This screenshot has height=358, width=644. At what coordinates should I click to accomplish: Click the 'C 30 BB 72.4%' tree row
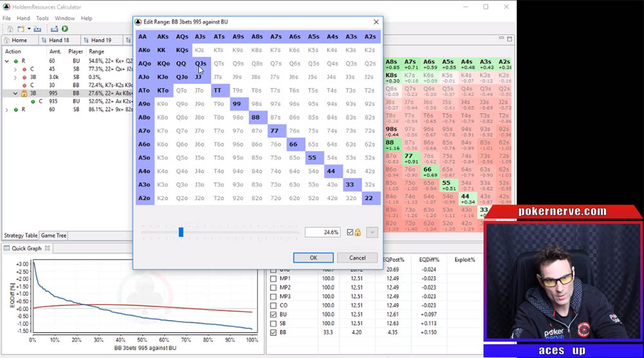[x=68, y=86]
